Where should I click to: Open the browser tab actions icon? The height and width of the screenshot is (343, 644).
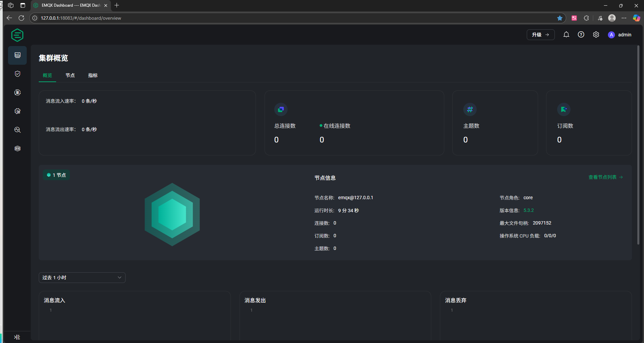[23, 5]
